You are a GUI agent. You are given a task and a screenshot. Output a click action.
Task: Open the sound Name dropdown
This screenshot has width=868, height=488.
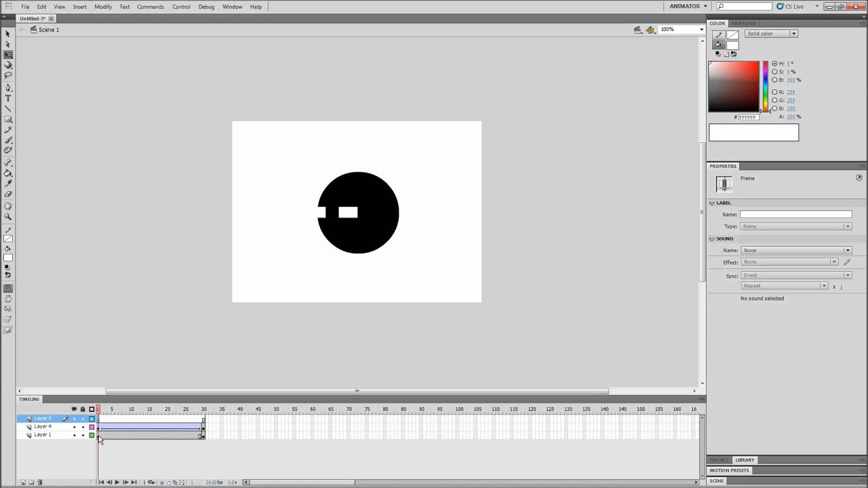coord(795,250)
